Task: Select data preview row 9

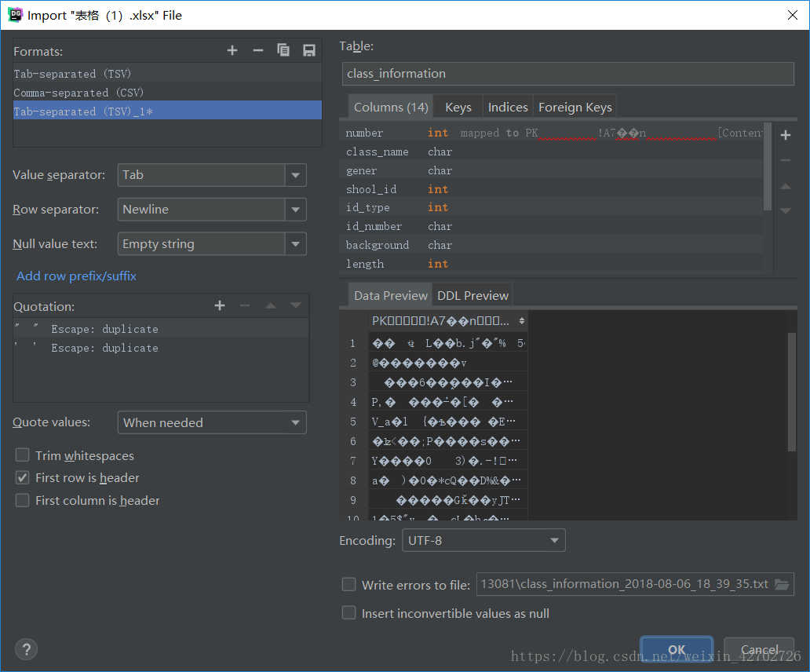Action: tap(433, 500)
